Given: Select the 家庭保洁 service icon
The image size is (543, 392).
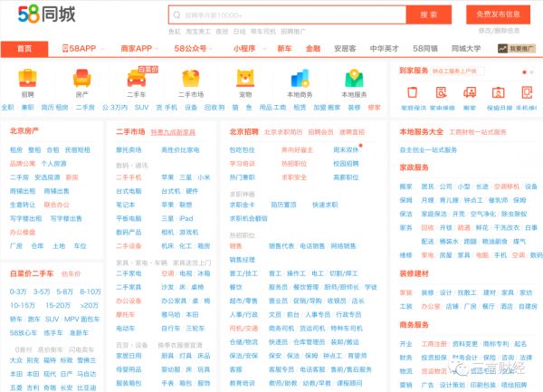Looking at the screenshot, I should tap(413, 92).
